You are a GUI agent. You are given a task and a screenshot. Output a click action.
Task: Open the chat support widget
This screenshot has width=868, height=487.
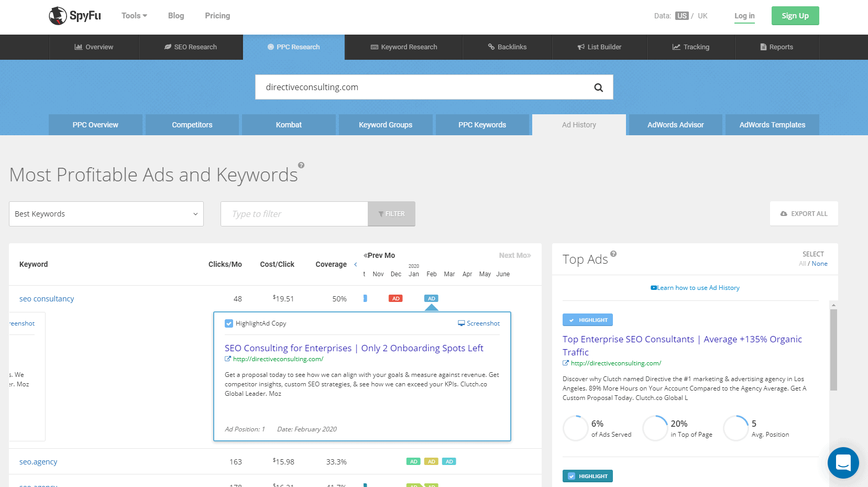843,463
